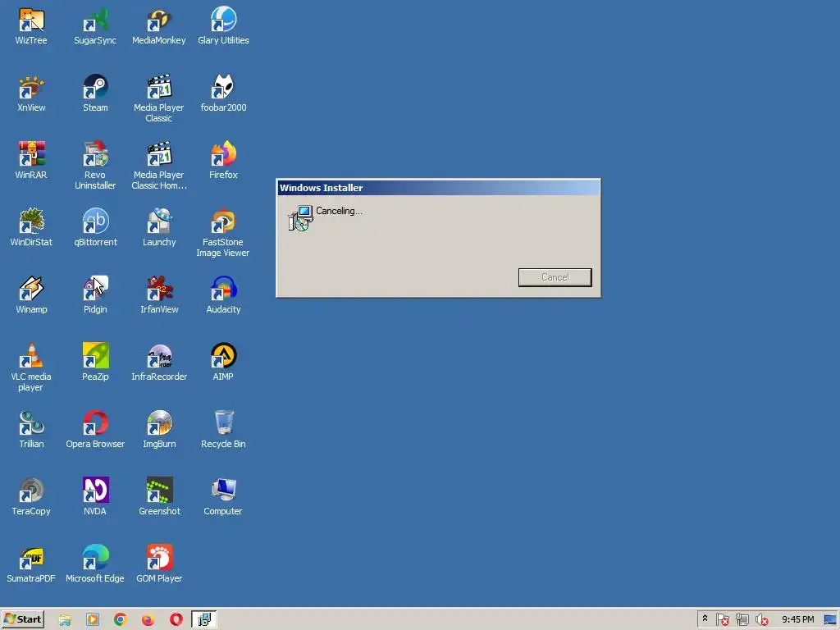Select the Recycle Bin

(x=223, y=430)
